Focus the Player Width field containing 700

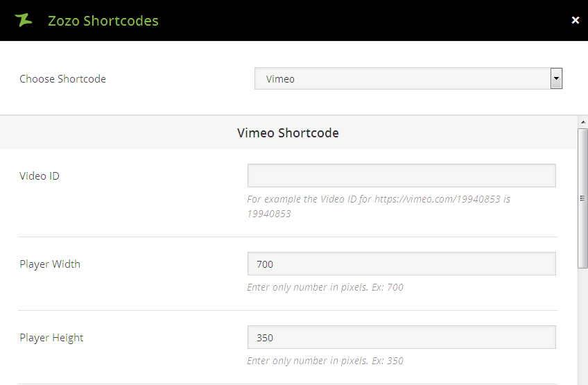(x=401, y=264)
